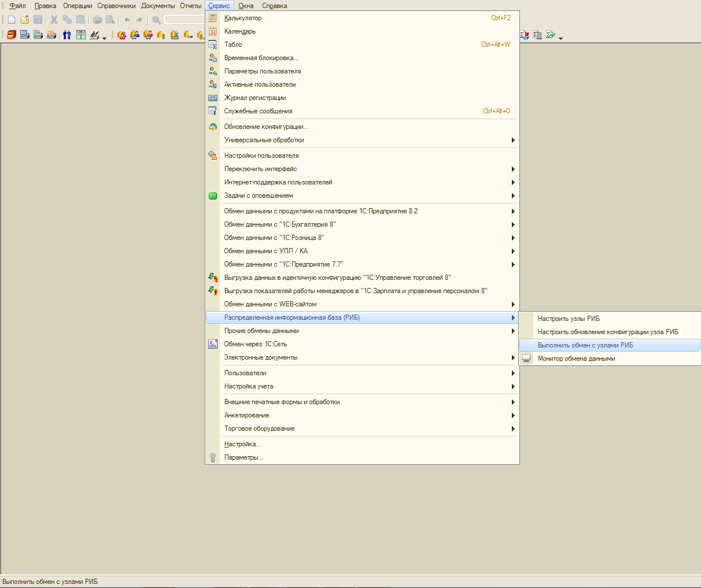Click the green banknote toolbar icon
The image size is (701, 588).
pyautogui.click(x=81, y=35)
